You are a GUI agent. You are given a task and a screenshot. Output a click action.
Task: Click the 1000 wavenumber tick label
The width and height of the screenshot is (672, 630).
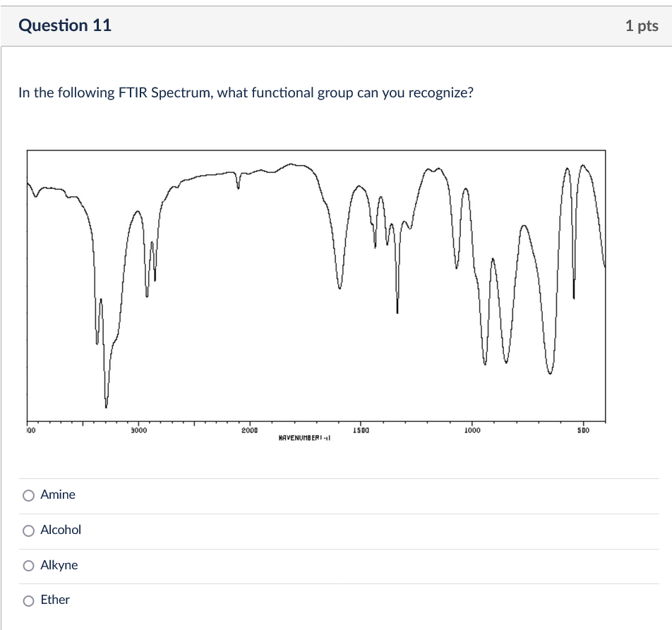pyautogui.click(x=472, y=430)
